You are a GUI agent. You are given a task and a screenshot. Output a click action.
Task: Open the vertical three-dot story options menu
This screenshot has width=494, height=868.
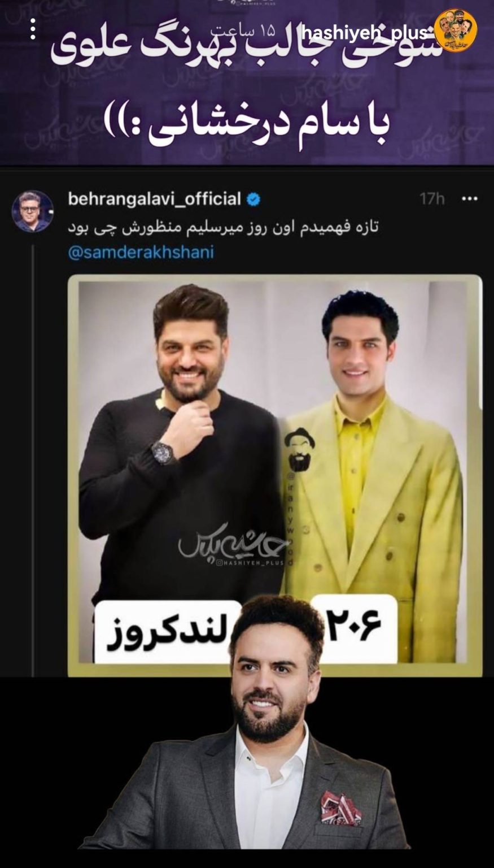coord(33,29)
